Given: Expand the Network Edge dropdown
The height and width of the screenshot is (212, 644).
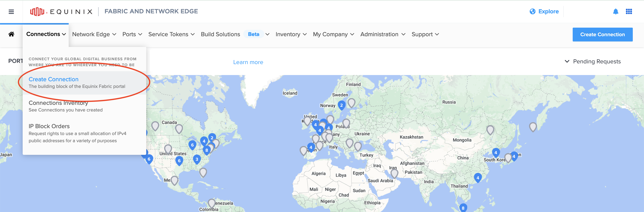Looking at the screenshot, I should pos(94,34).
